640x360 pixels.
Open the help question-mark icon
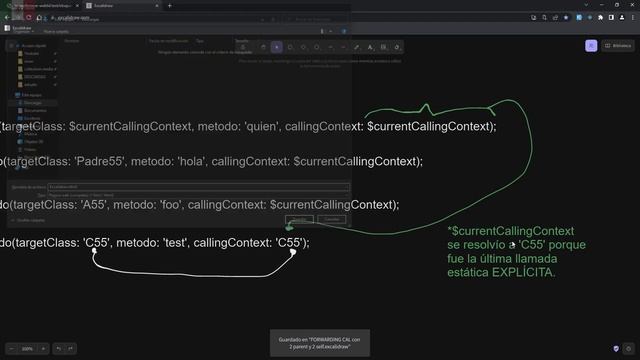pos(629,349)
